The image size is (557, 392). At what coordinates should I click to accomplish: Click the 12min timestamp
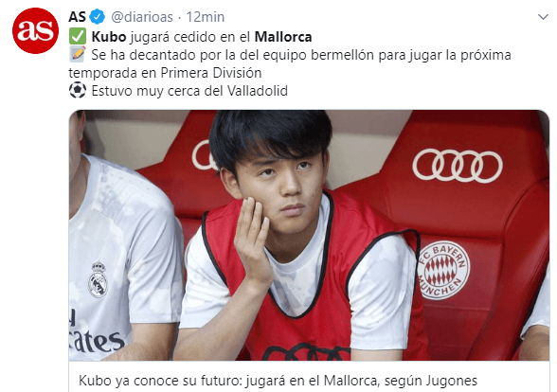pyautogui.click(x=206, y=17)
